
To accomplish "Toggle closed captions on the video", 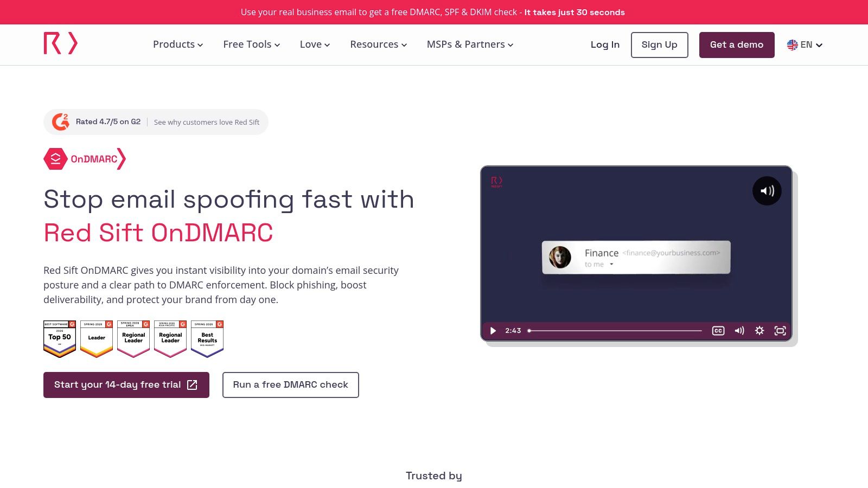I will click(x=718, y=330).
